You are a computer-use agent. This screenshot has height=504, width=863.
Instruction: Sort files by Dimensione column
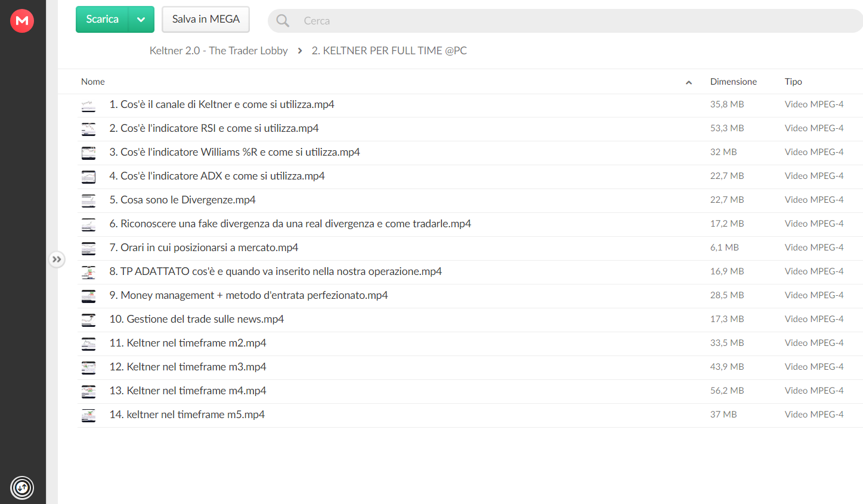point(734,82)
